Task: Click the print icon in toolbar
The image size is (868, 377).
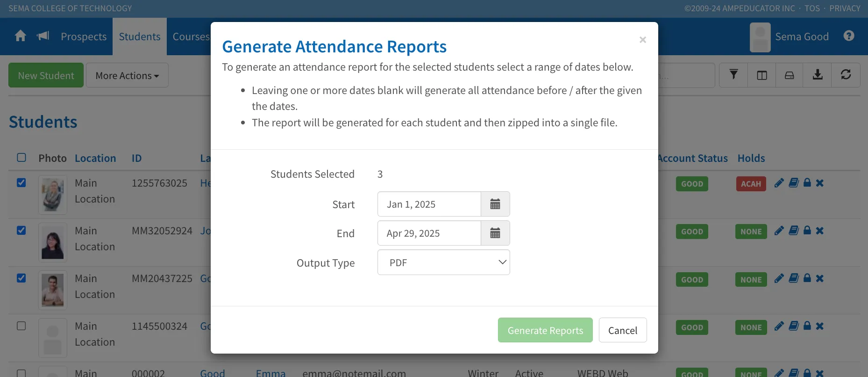Action: [x=790, y=75]
